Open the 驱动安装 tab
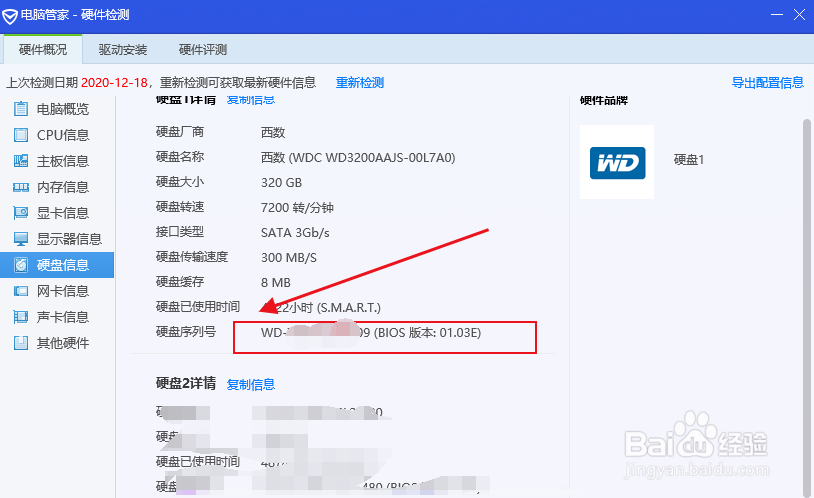Screen dimensions: 814x498 (x=123, y=49)
